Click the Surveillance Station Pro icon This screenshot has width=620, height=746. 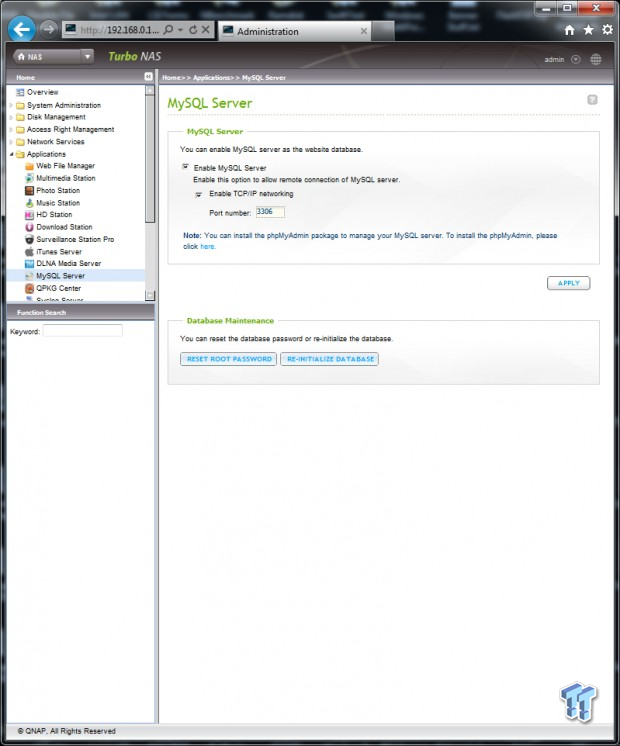pyautogui.click(x=30, y=239)
